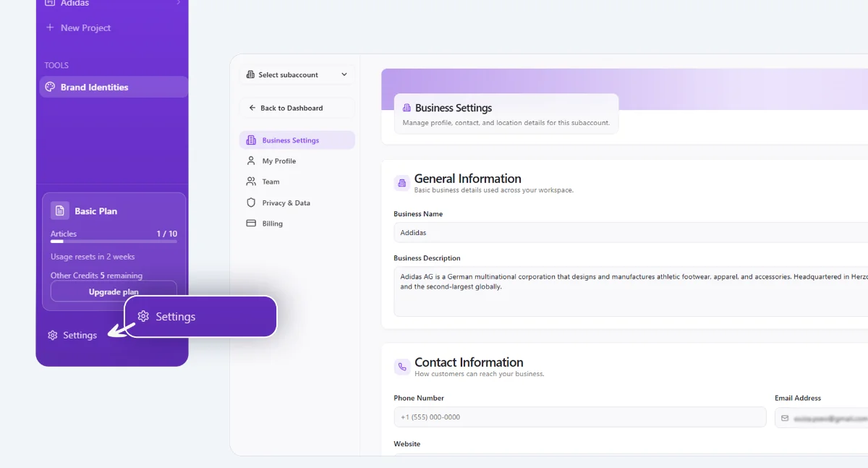
Task: Click the Business Settings building icon in side menu
Action: pos(251,140)
